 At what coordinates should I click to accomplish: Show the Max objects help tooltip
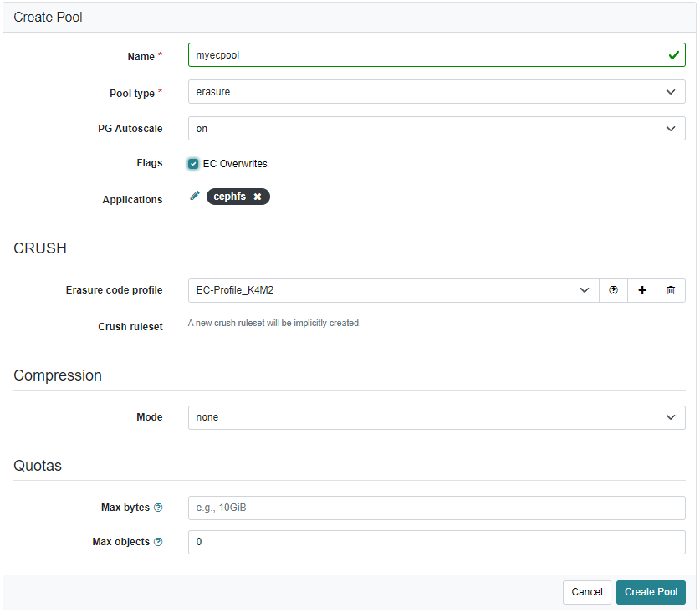pyautogui.click(x=158, y=542)
